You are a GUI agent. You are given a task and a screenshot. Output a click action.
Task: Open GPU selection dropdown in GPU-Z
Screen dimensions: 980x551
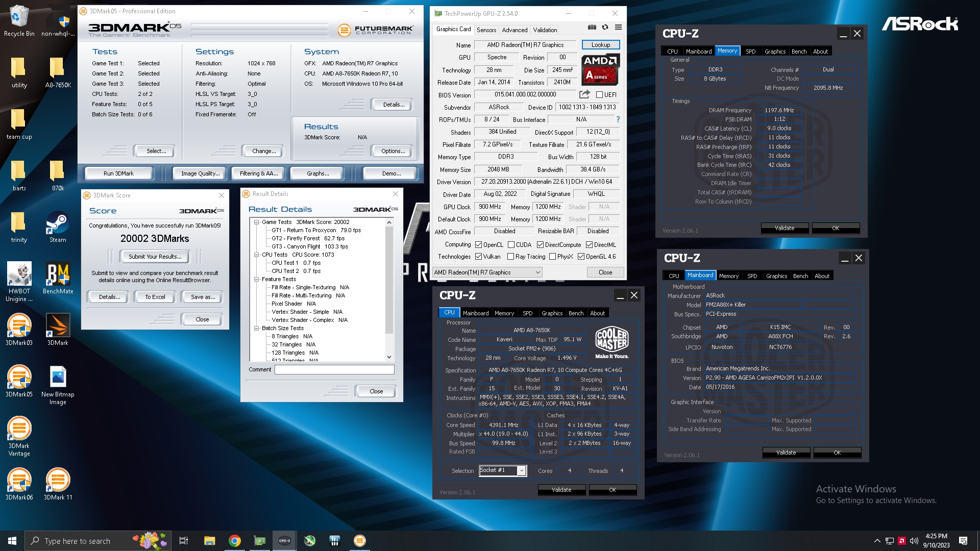[487, 272]
